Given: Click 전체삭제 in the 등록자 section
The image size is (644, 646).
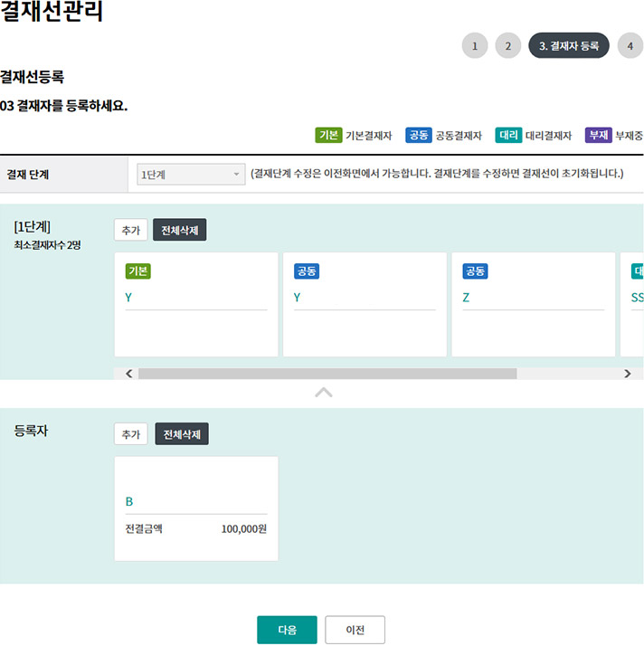Looking at the screenshot, I should pyautogui.click(x=182, y=434).
